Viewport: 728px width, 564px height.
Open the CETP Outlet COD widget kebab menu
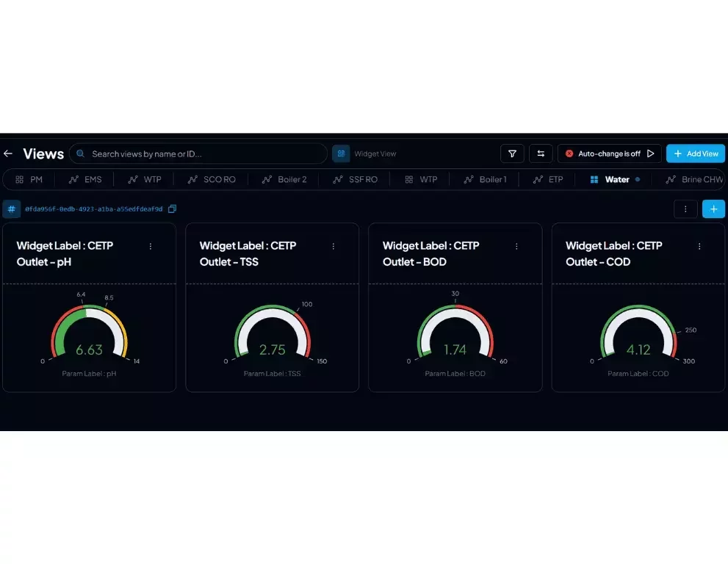click(699, 246)
